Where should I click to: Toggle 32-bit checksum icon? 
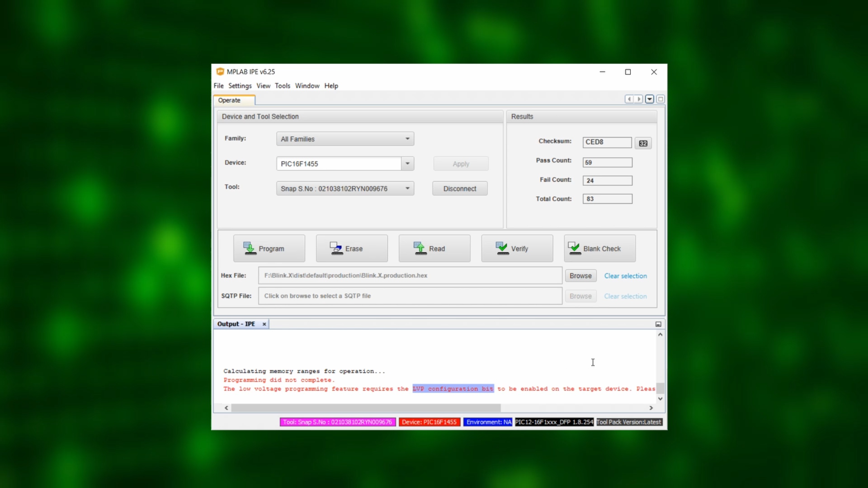(643, 143)
